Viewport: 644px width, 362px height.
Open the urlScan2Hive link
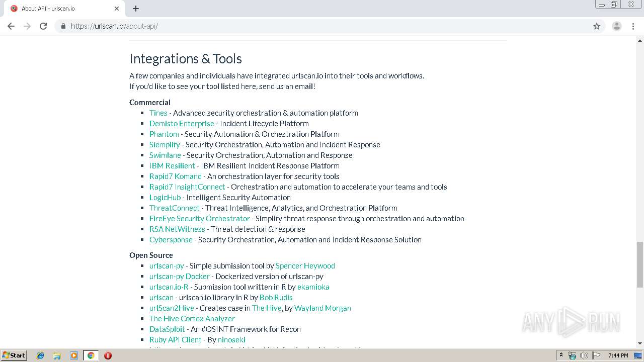172,308
